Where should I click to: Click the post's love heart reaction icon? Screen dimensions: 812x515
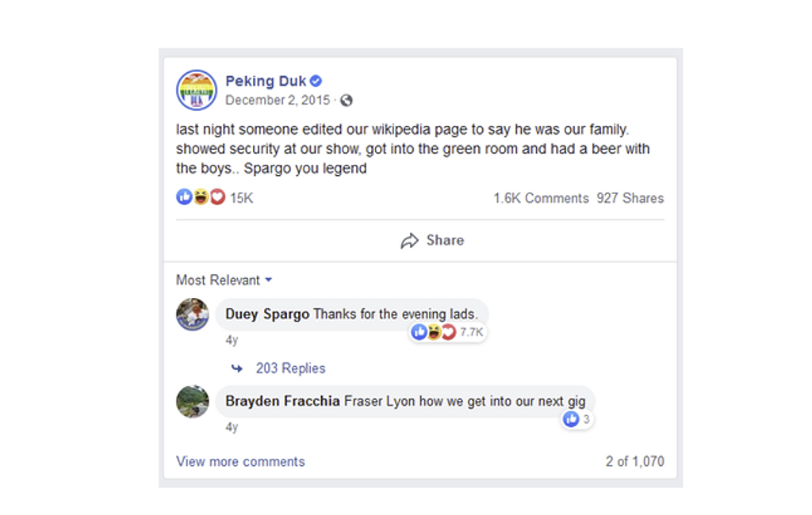point(217,197)
